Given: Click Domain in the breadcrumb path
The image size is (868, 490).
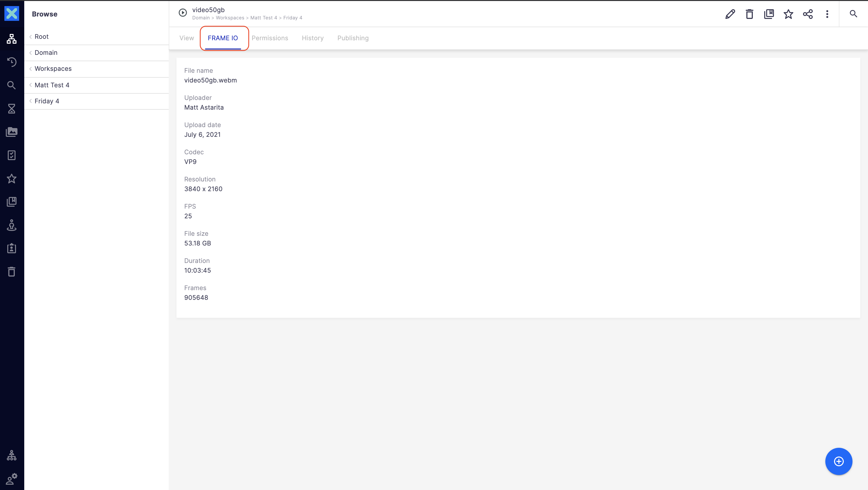Looking at the screenshot, I should (x=201, y=18).
